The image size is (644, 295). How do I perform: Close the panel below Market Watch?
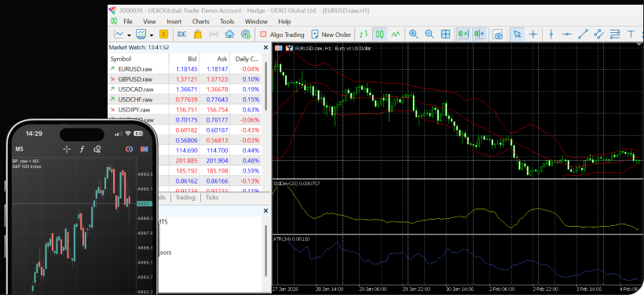coord(265,210)
